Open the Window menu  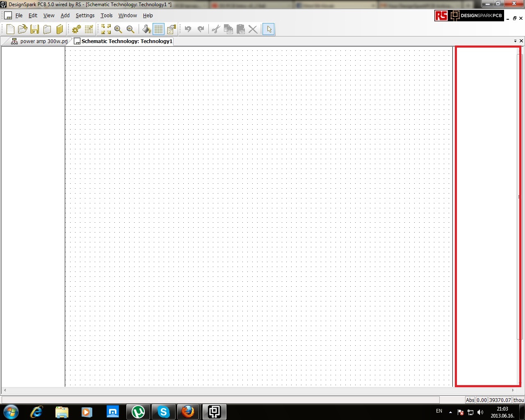click(128, 16)
